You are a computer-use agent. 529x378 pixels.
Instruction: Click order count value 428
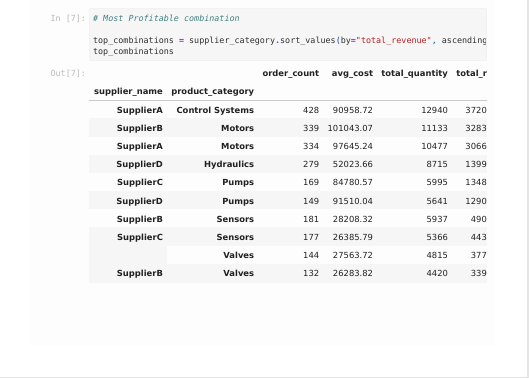point(311,110)
